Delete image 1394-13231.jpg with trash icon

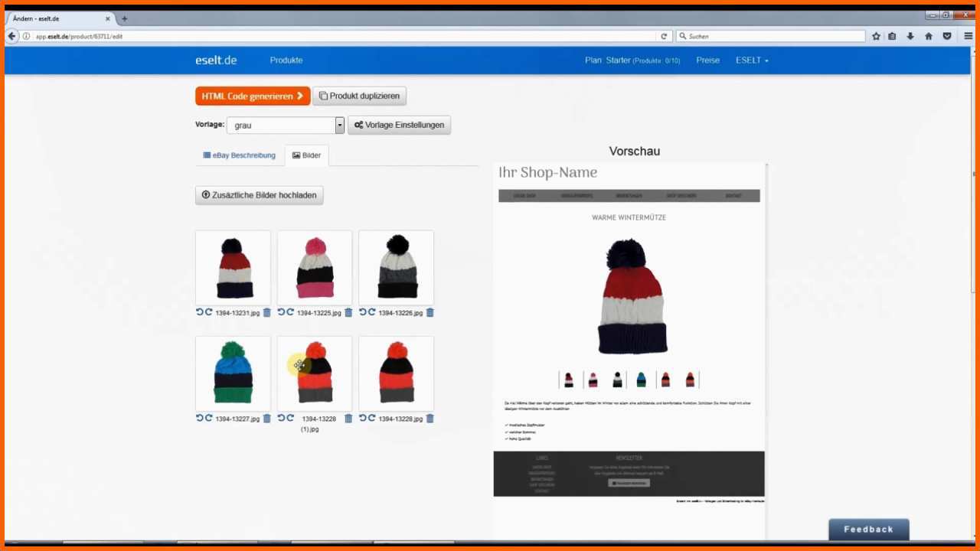(x=266, y=312)
